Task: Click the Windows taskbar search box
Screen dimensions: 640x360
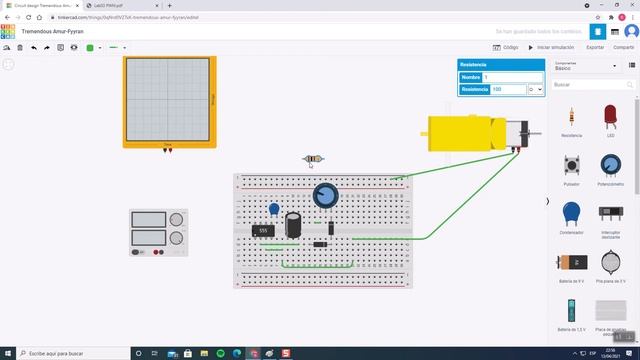Action: click(x=73, y=353)
